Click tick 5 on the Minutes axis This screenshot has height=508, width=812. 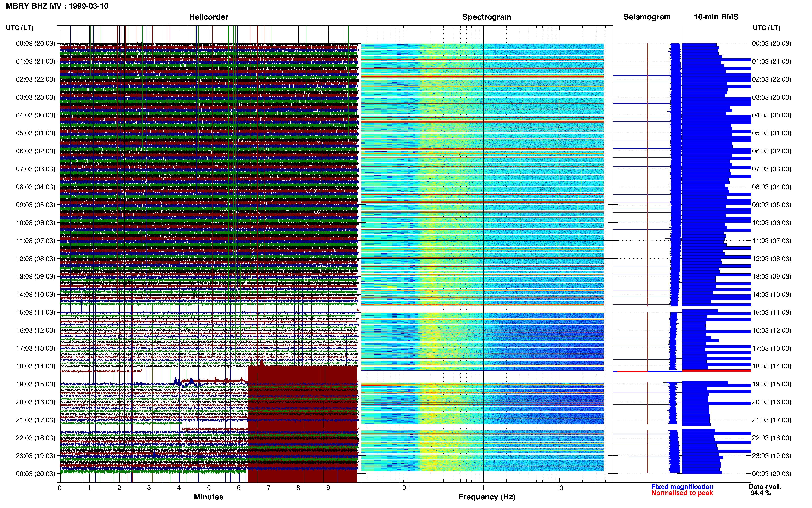click(x=209, y=488)
